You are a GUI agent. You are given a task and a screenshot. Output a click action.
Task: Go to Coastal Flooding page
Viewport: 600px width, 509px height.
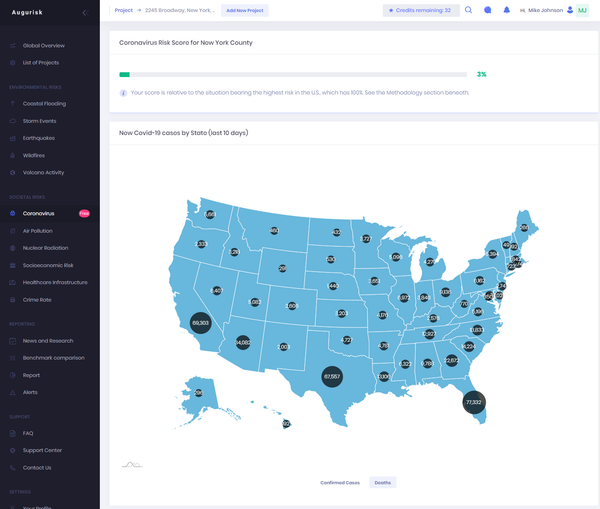[44, 104]
